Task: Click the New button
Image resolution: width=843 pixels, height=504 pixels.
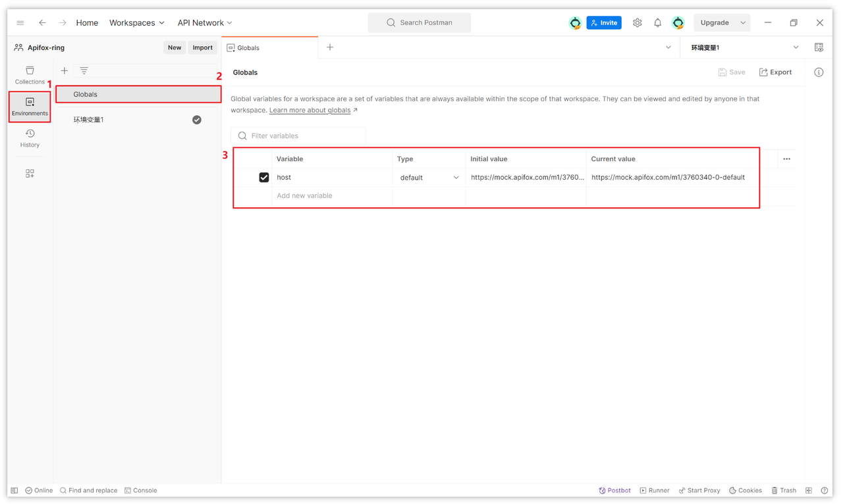Action: [x=175, y=47]
